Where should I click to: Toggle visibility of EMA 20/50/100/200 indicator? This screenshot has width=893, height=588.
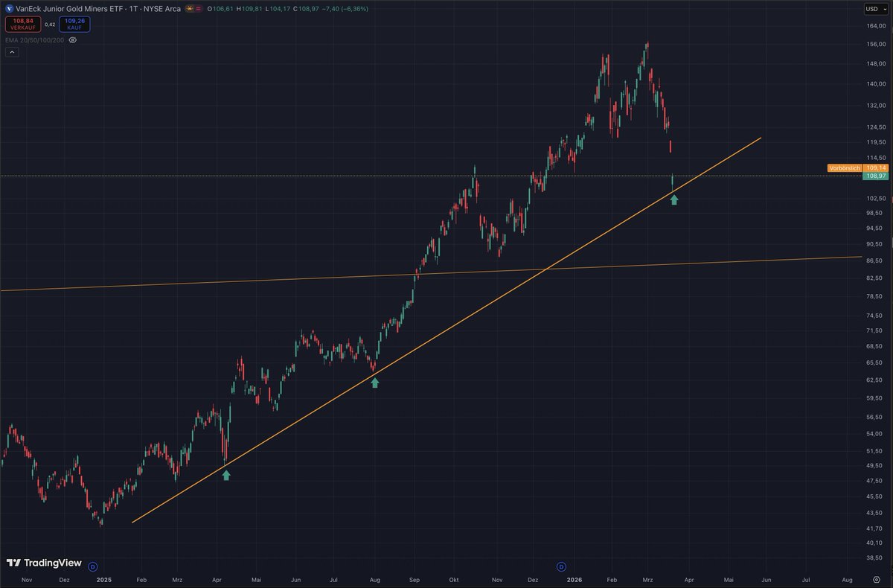pos(73,39)
